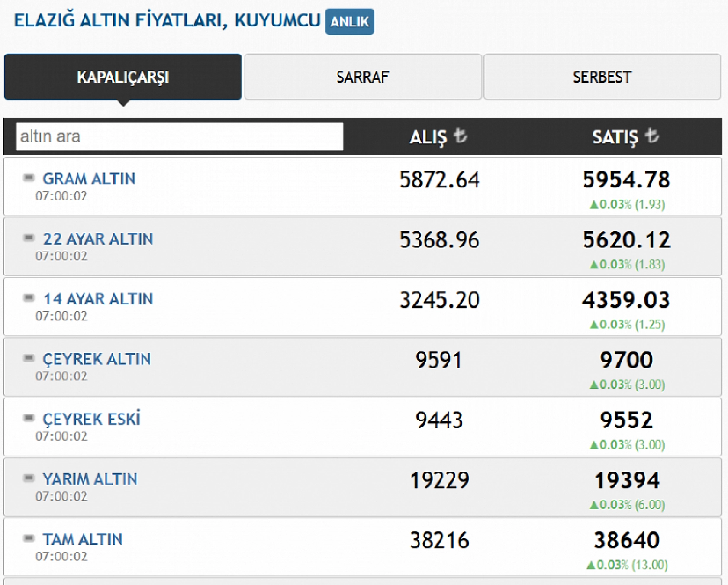The image size is (728, 585).
Task: Click the altın ara search field
Action: [179, 136]
